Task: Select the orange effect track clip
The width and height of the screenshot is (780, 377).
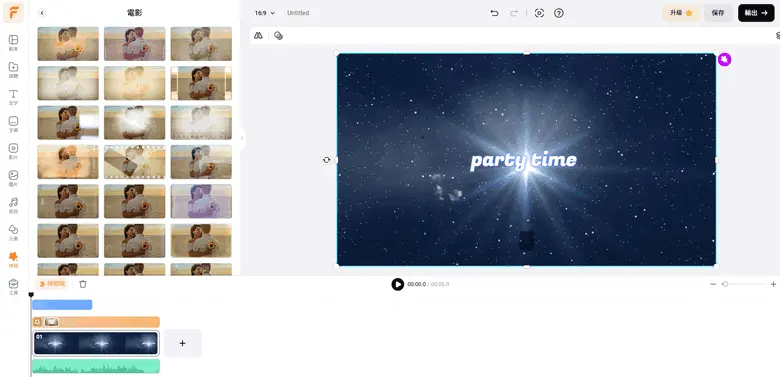Action: pyautogui.click(x=96, y=322)
